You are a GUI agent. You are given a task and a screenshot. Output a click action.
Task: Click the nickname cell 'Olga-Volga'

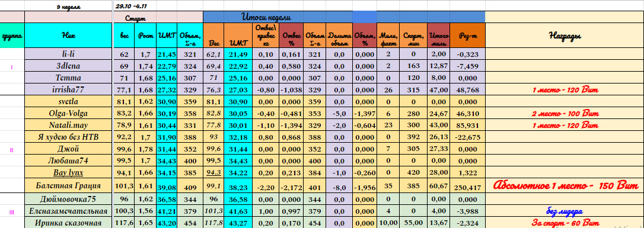click(x=69, y=113)
